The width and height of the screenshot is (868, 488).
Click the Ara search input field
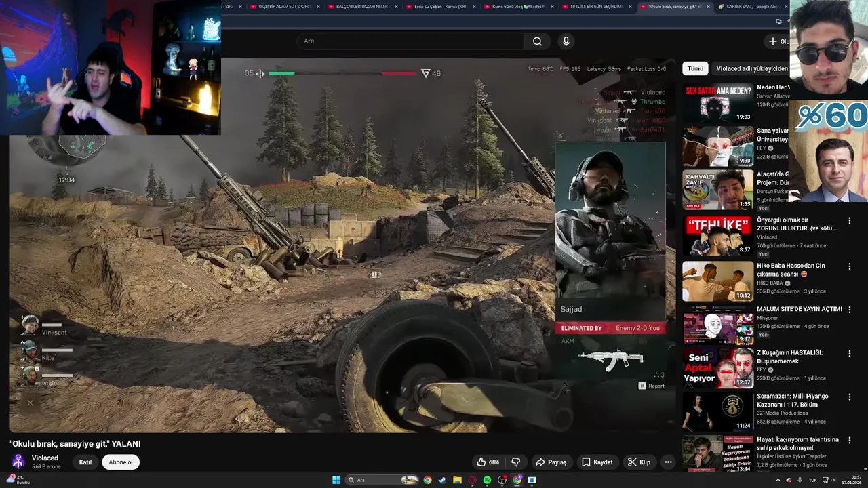point(410,41)
